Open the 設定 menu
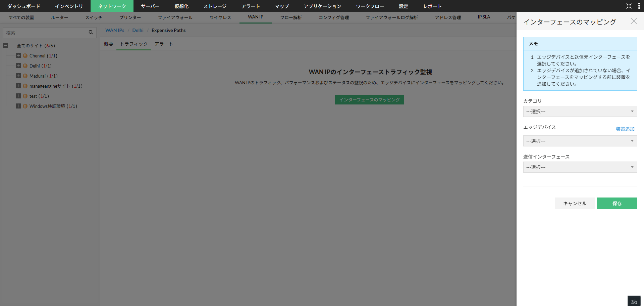Viewport: 644px width, 306px height. point(404,6)
